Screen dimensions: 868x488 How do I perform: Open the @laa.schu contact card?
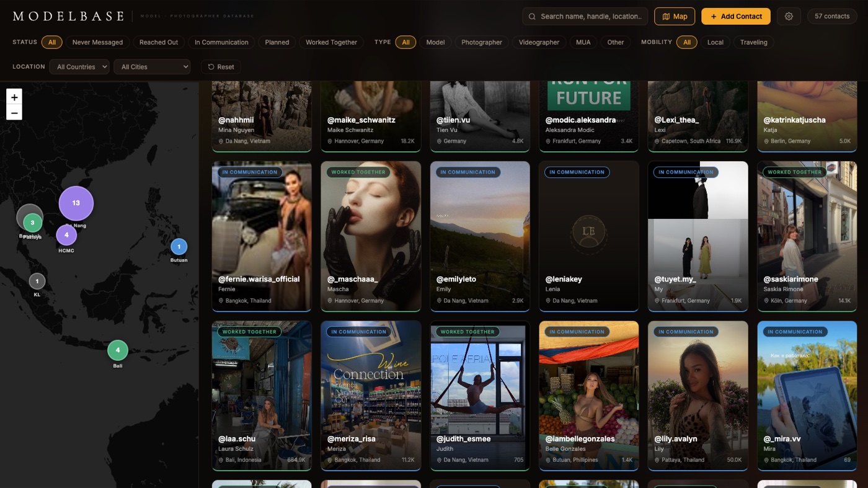pos(262,396)
